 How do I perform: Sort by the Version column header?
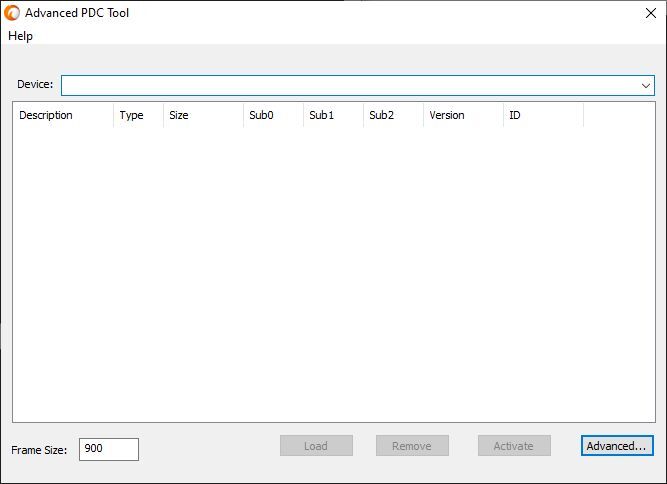(x=463, y=115)
